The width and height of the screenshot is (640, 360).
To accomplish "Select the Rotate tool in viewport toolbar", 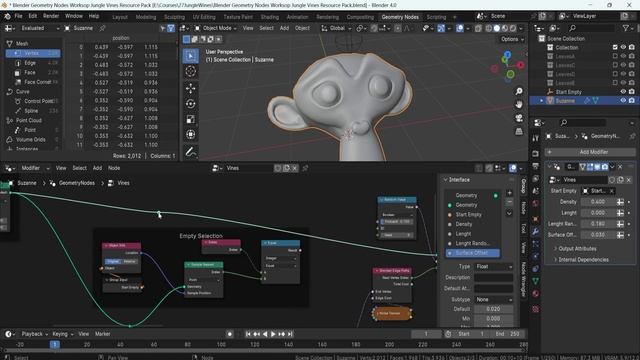I will 190,104.
